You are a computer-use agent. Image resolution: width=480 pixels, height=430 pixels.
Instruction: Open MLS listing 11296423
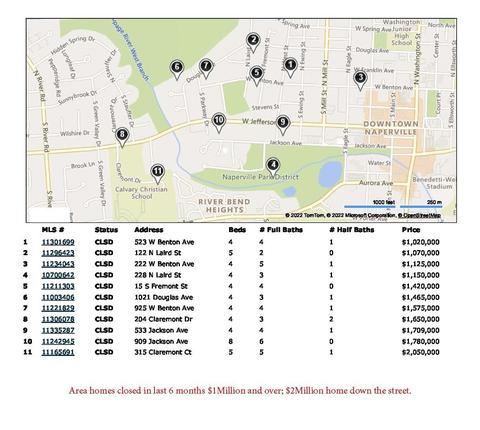(x=58, y=253)
